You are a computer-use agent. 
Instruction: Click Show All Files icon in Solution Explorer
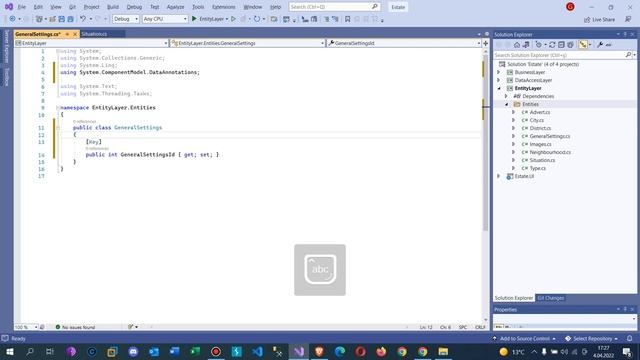[x=570, y=44]
